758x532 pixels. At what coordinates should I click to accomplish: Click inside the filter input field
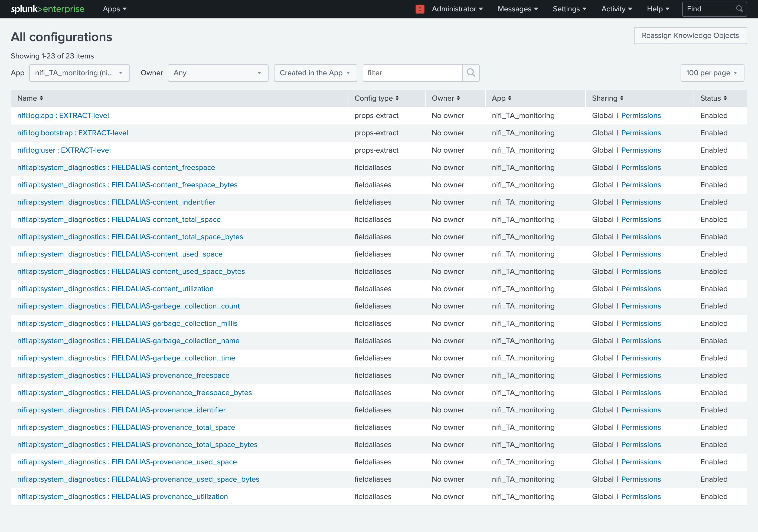(x=413, y=73)
